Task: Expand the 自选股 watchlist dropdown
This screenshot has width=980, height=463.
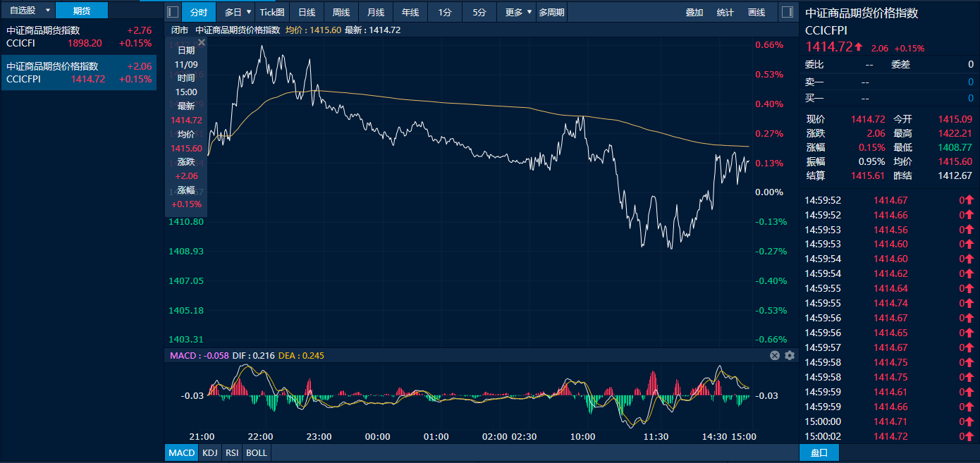Action: tap(28, 11)
